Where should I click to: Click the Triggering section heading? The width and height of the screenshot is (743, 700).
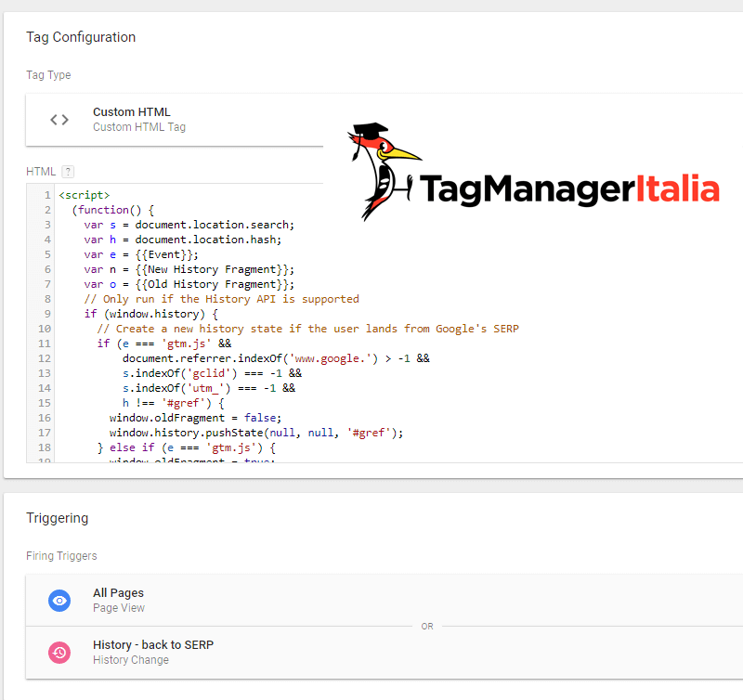pyautogui.click(x=58, y=518)
